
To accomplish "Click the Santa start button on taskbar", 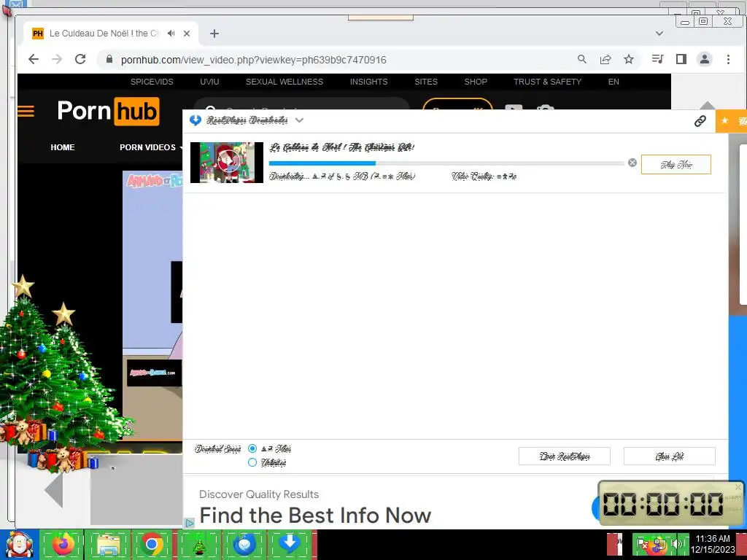I will [19, 545].
